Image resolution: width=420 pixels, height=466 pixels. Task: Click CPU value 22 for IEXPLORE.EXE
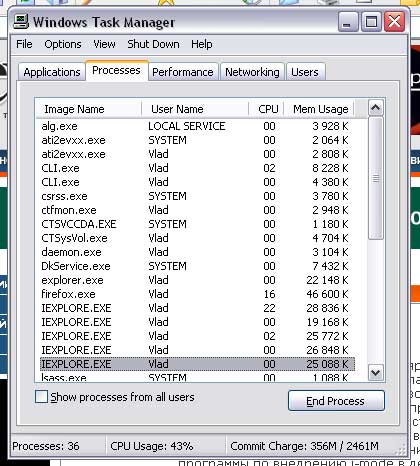[x=269, y=308]
